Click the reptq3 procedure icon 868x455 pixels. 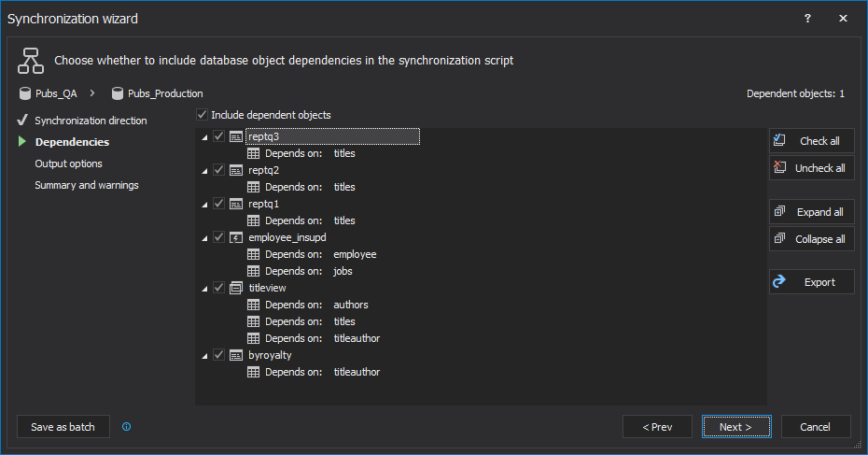tap(236, 136)
